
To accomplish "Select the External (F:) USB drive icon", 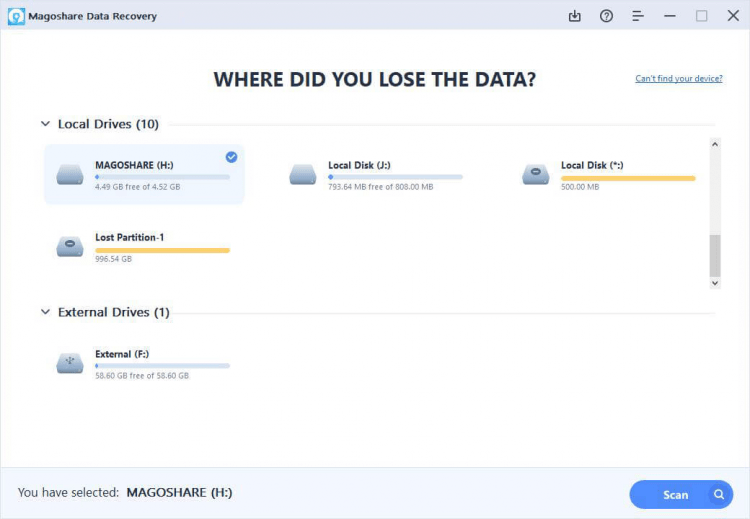I will (x=70, y=363).
